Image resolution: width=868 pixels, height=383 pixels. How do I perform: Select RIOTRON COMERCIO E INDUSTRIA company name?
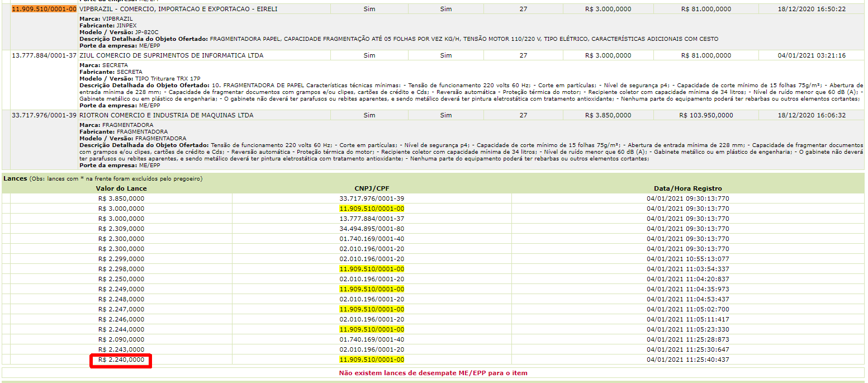[167, 115]
